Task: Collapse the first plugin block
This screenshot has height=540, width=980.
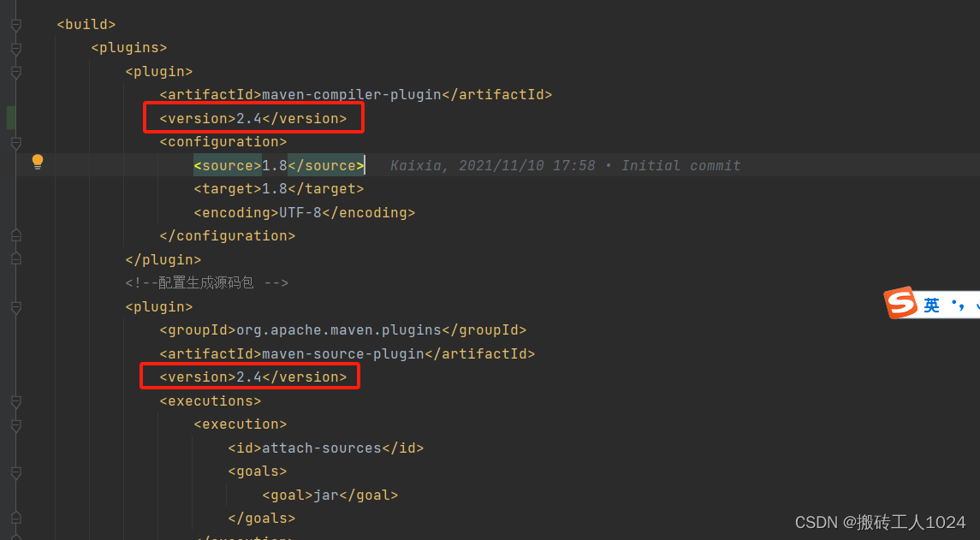Action: [15, 71]
